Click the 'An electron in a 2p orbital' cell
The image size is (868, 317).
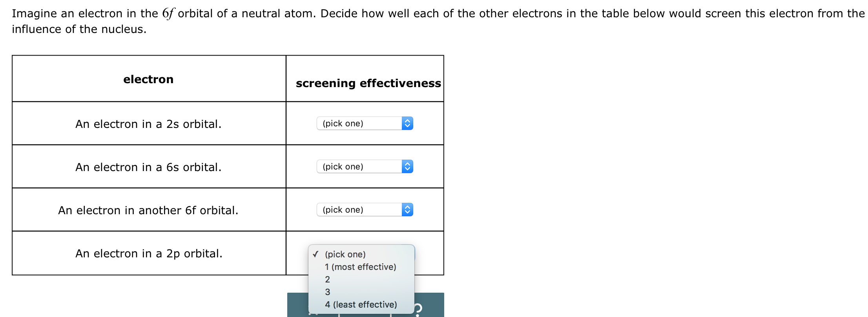click(x=149, y=253)
